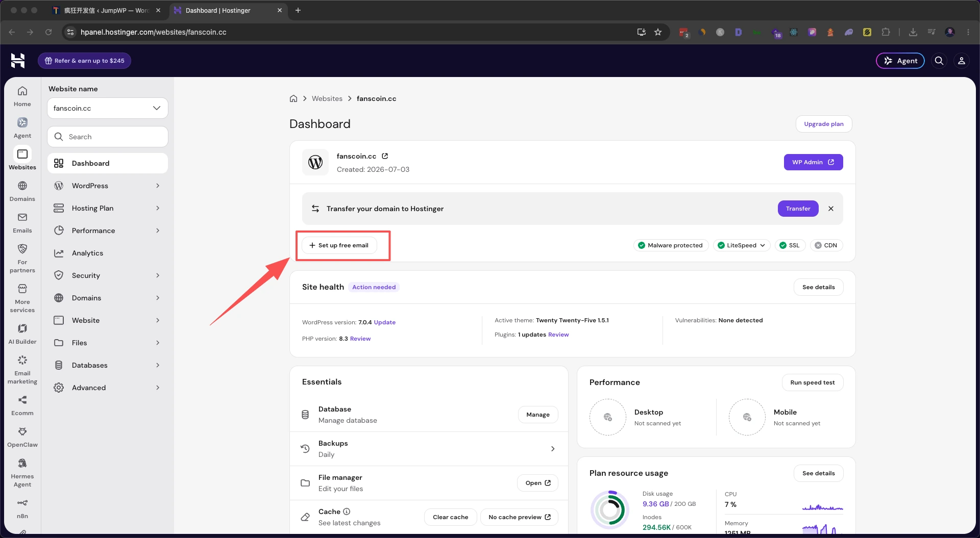
Task: Click Refer & earn up to $245
Action: 84,61
